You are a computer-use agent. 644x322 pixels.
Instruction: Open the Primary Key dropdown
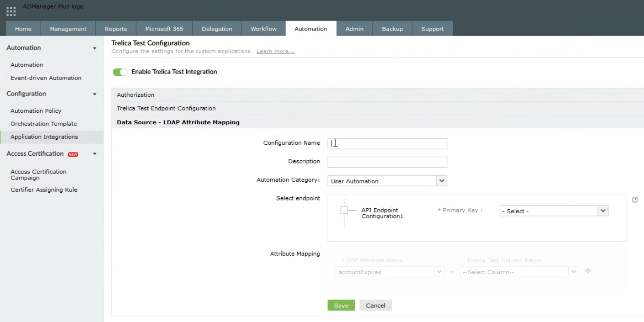(x=553, y=211)
